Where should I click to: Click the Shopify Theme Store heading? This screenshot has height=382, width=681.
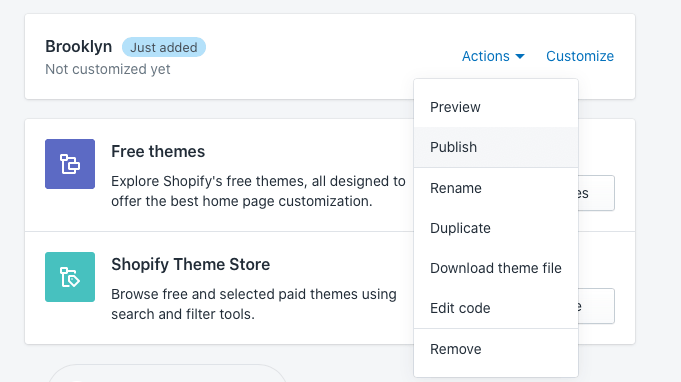[191, 264]
